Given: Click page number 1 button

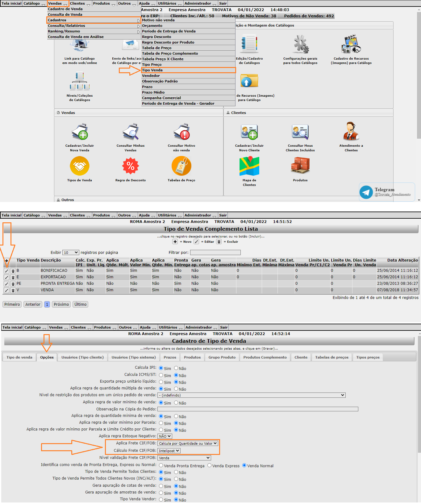Looking at the screenshot, I should [47, 304].
